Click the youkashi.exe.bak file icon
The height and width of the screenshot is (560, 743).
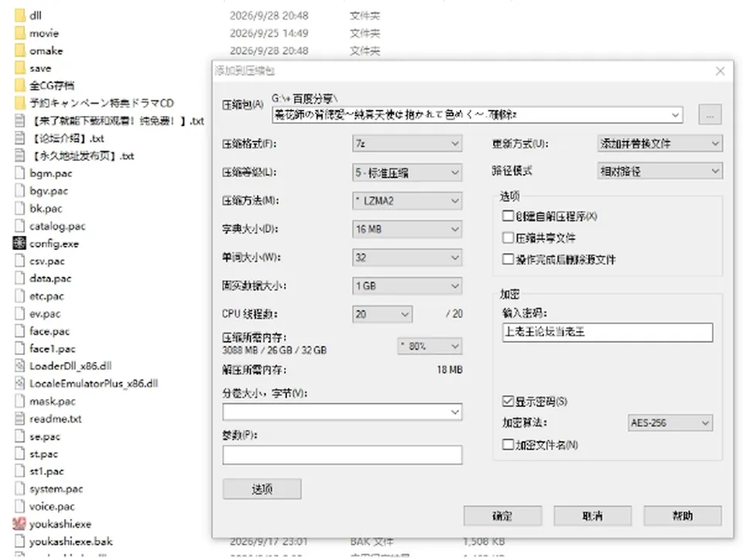20,541
